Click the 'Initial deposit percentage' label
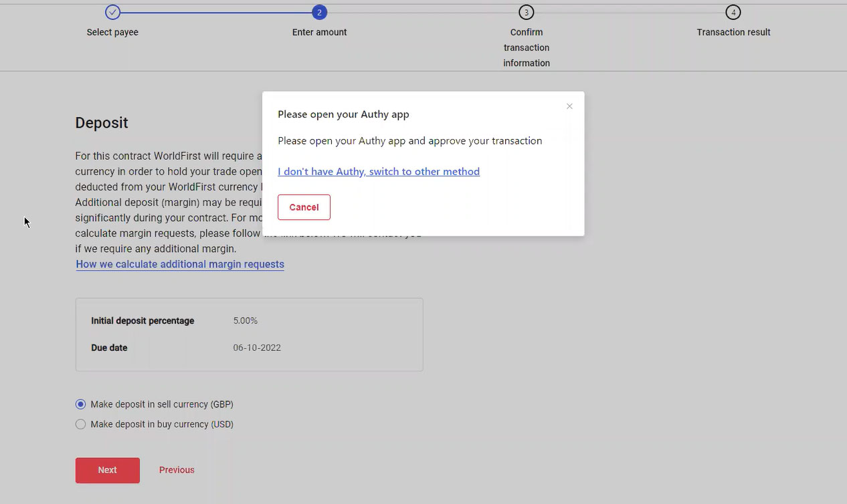The height and width of the screenshot is (504, 847). coord(143,321)
